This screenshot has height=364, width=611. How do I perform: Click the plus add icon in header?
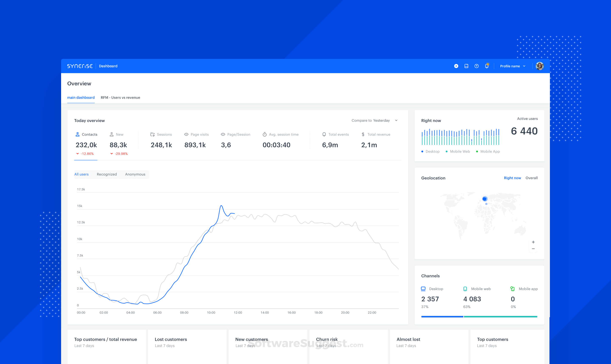(456, 66)
